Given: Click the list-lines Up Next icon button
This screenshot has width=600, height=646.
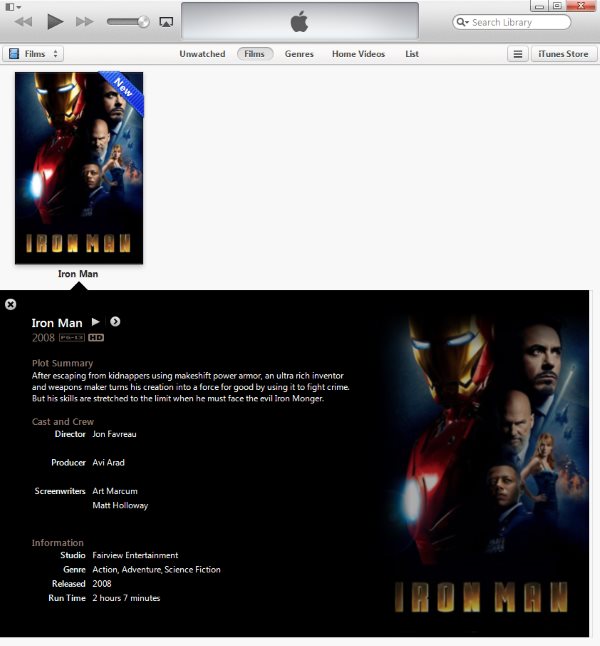Looking at the screenshot, I should [x=518, y=54].
